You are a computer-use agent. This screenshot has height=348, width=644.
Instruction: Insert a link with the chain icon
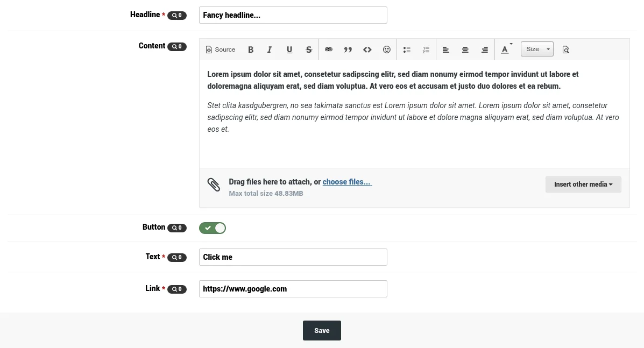pos(329,49)
